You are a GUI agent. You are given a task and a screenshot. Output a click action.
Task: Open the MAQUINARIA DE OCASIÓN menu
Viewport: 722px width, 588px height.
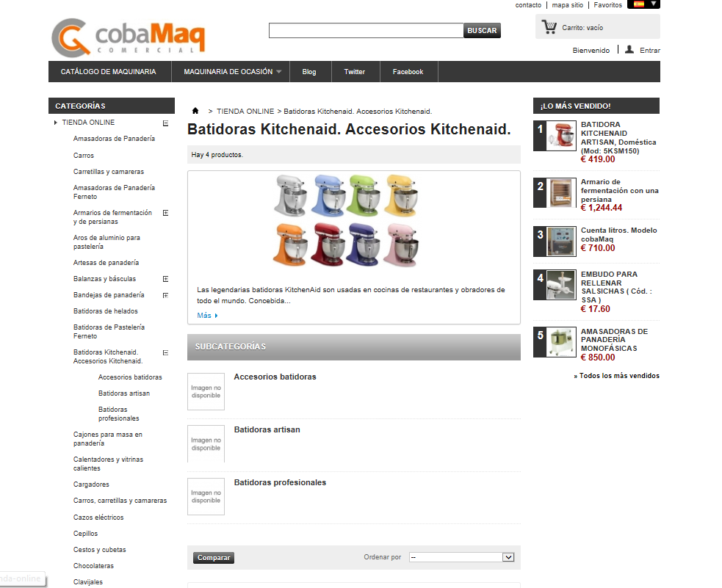[x=233, y=72]
